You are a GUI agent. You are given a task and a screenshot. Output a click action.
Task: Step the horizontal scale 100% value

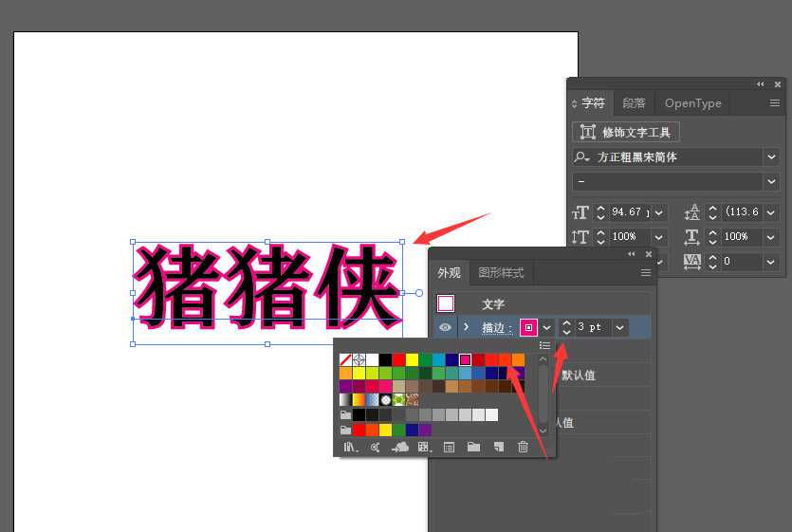[712, 236]
